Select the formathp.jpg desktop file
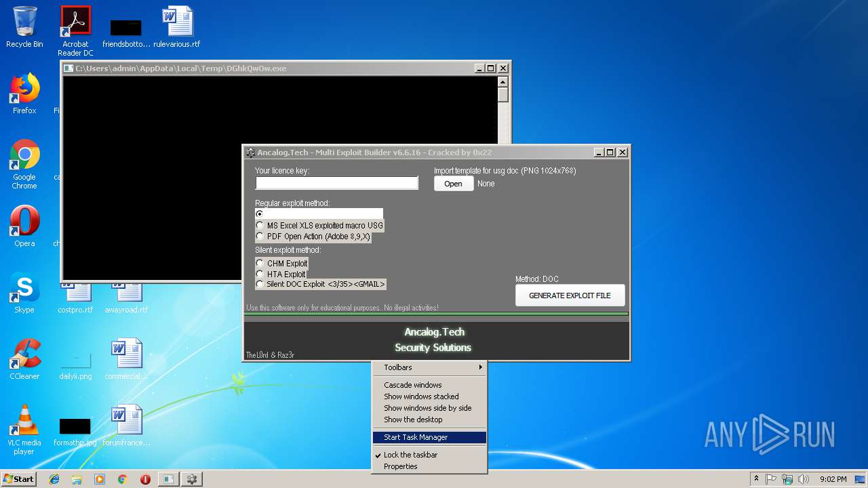Viewport: 868px width, 488px height. [x=75, y=432]
